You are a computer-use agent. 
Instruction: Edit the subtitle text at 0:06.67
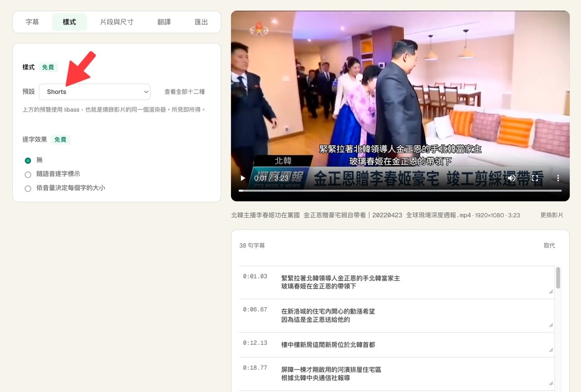pyautogui.click(x=416, y=315)
